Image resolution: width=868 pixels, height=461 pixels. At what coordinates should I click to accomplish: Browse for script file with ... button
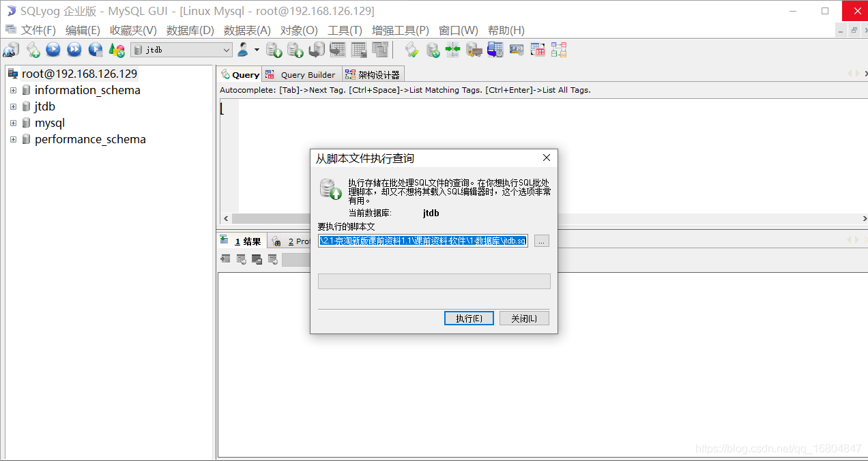541,240
